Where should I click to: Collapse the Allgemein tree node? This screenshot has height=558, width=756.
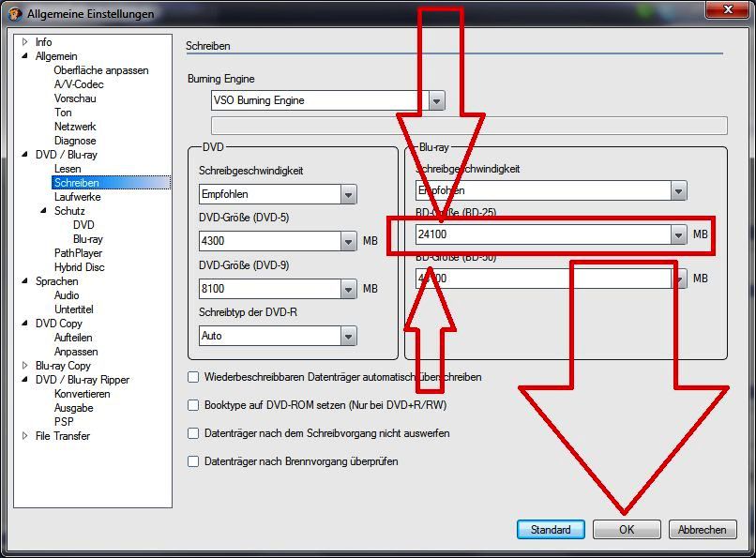(x=25, y=56)
